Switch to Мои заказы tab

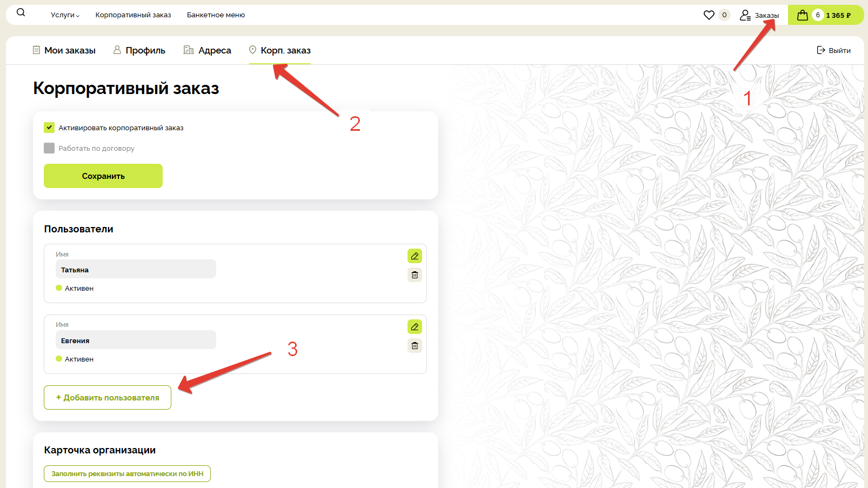[x=64, y=50]
